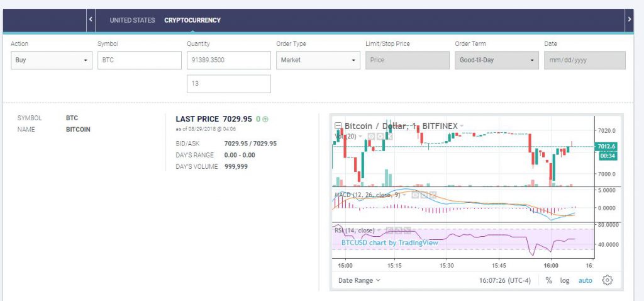Click the 15:30 time axis label
Screen dimensions: 644x301
pos(447,266)
